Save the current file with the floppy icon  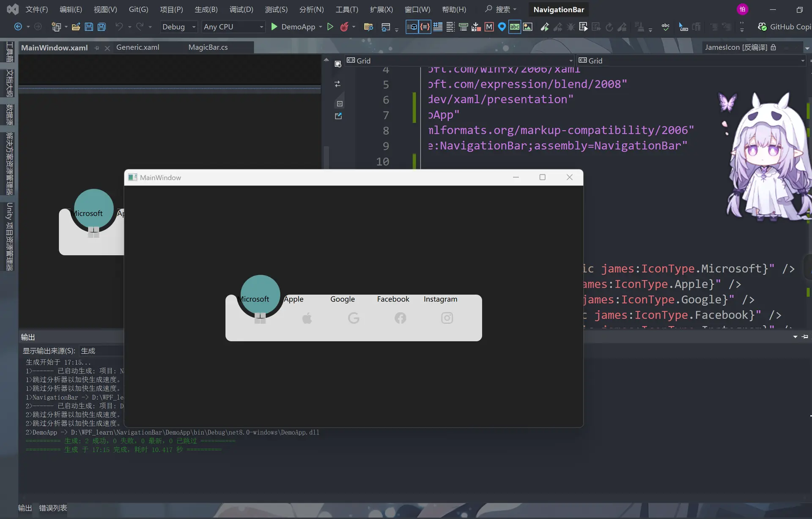(89, 27)
